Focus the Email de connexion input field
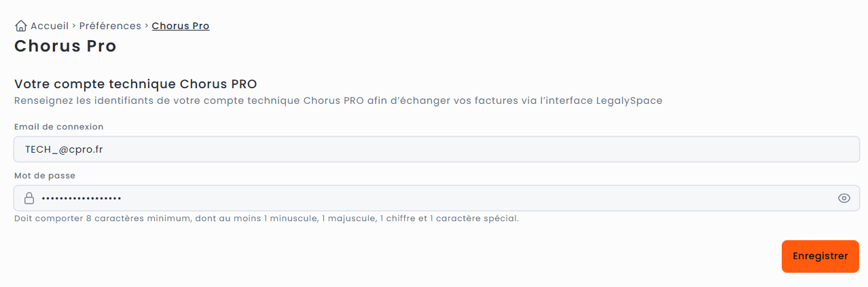 point(437,149)
